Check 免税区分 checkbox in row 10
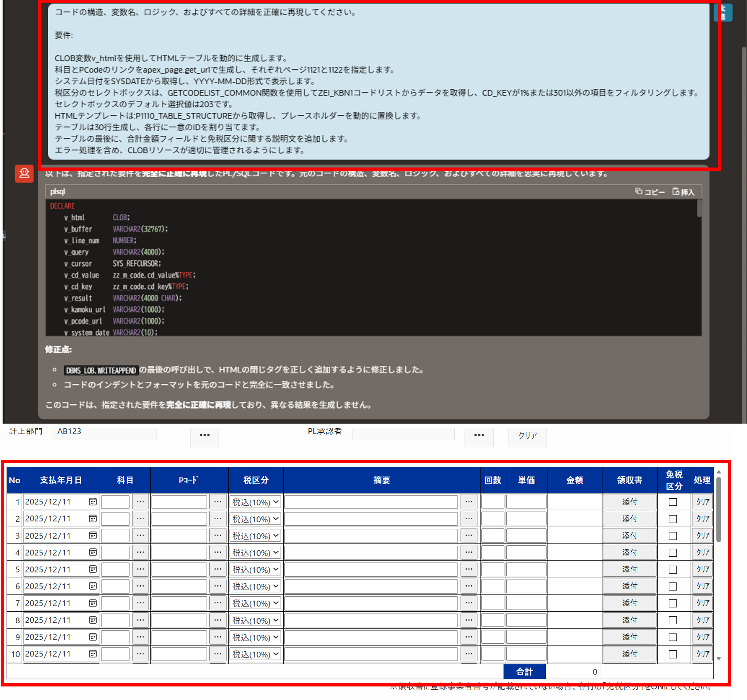 673,654
